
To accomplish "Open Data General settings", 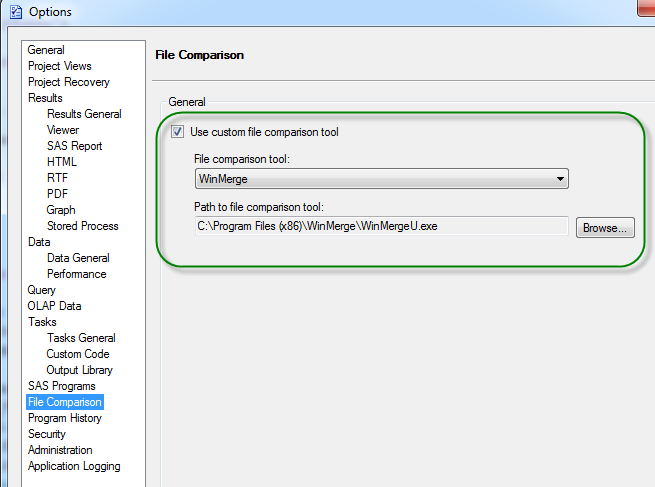I will tap(78, 258).
